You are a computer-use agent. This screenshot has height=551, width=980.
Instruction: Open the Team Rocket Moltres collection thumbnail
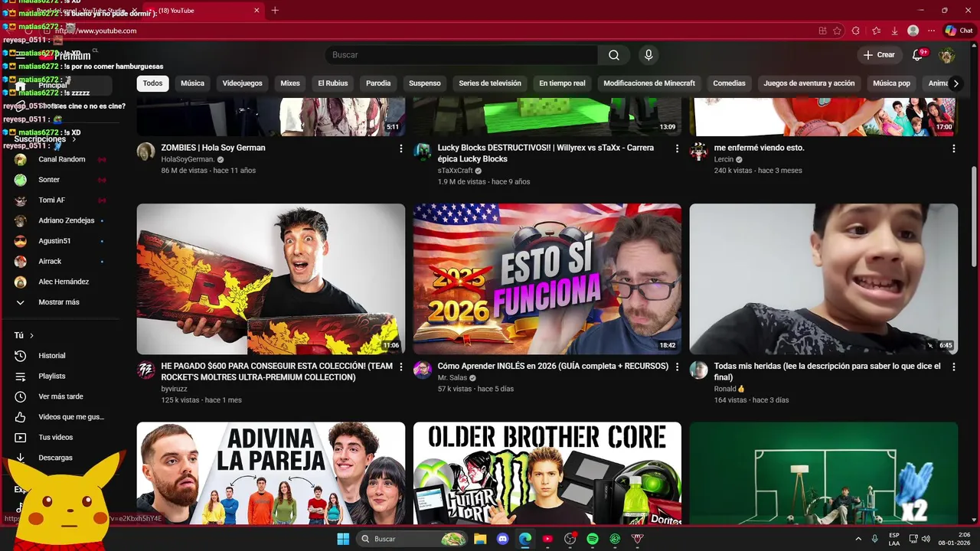(271, 279)
